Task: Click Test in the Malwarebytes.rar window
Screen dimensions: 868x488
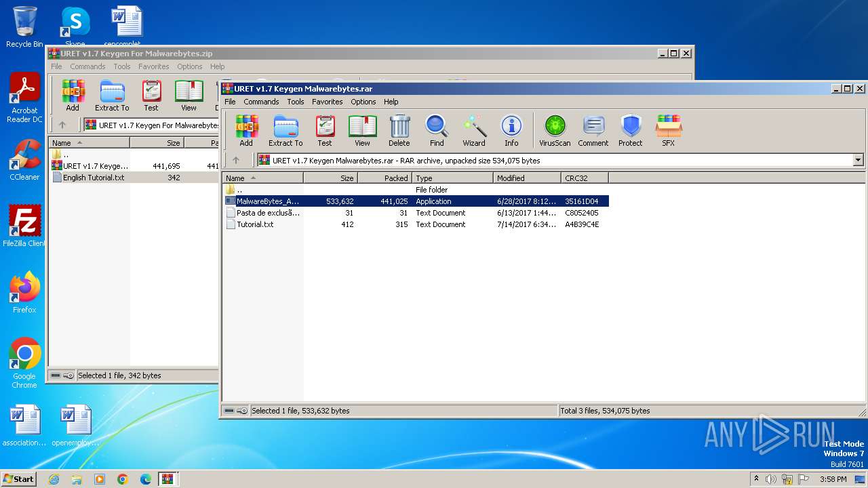Action: pyautogui.click(x=325, y=130)
